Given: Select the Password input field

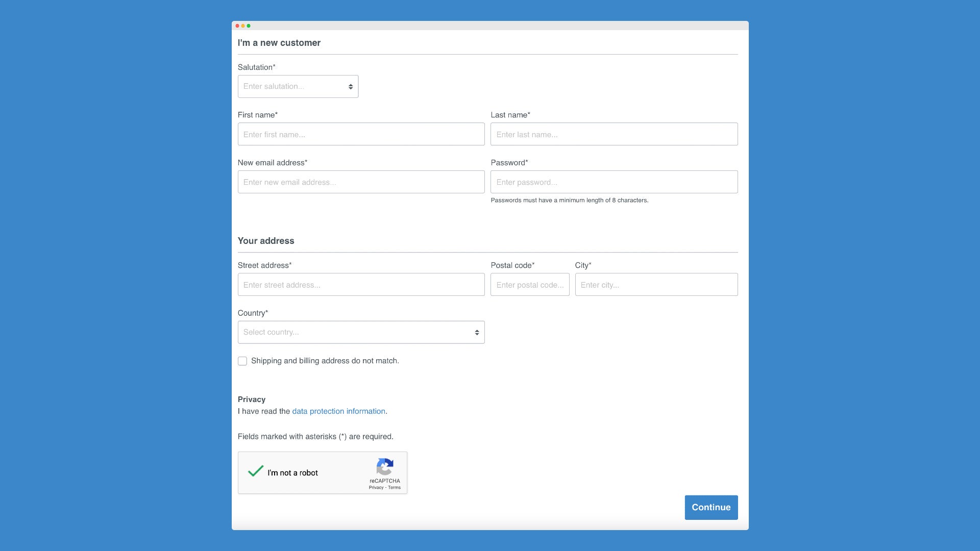Looking at the screenshot, I should (614, 182).
